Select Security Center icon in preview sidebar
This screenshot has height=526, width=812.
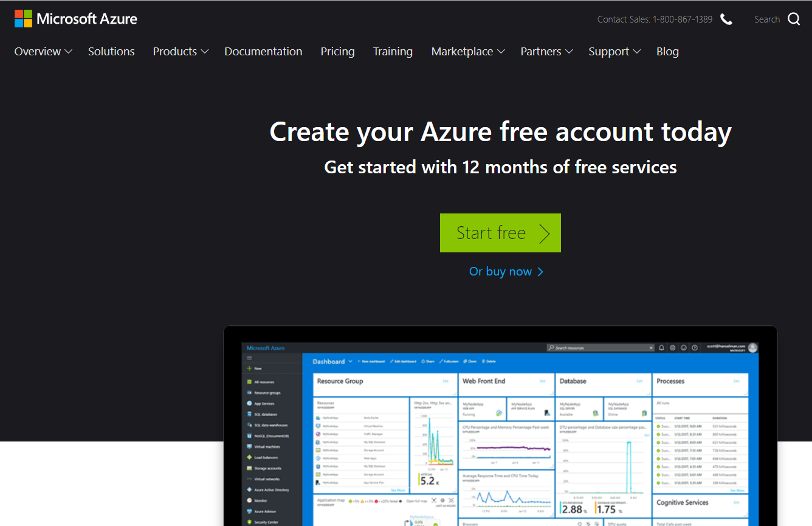[x=249, y=522]
